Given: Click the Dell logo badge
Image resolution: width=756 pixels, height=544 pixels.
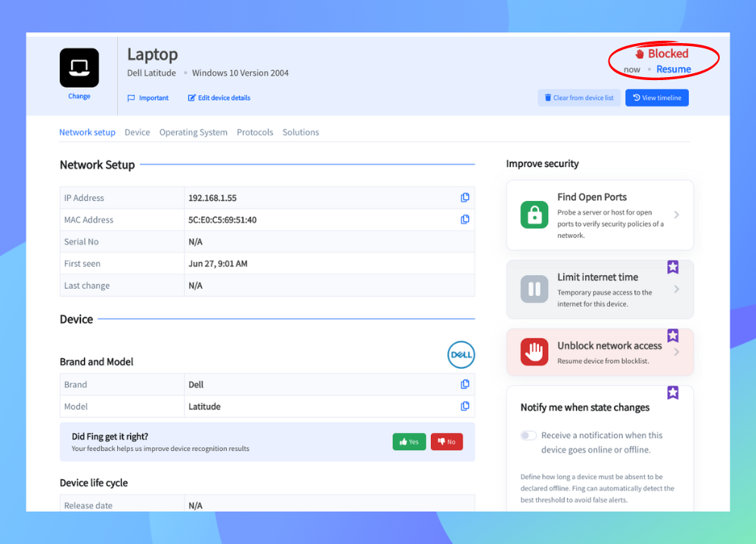Looking at the screenshot, I should pyautogui.click(x=461, y=354).
